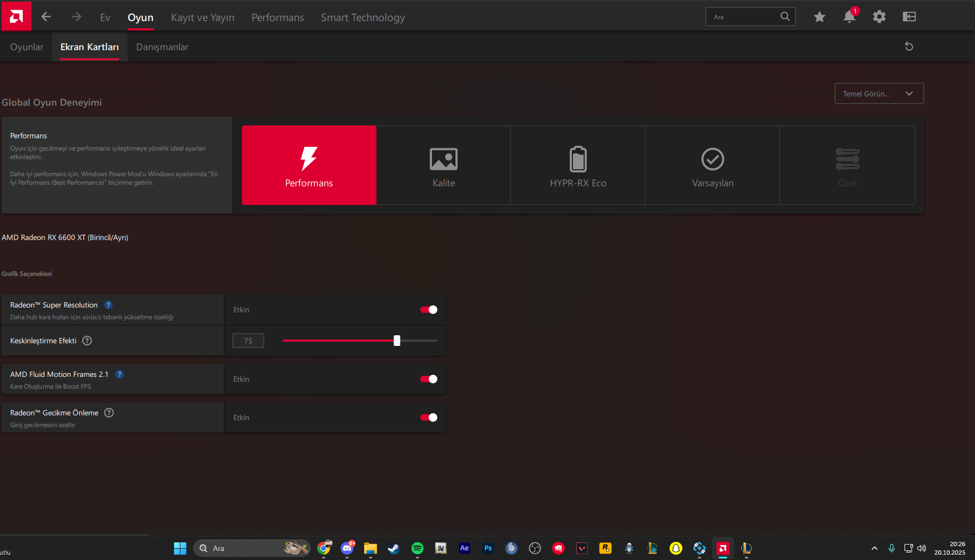Click the AMD logo icon
The height and width of the screenshot is (560, 975).
pos(17,16)
